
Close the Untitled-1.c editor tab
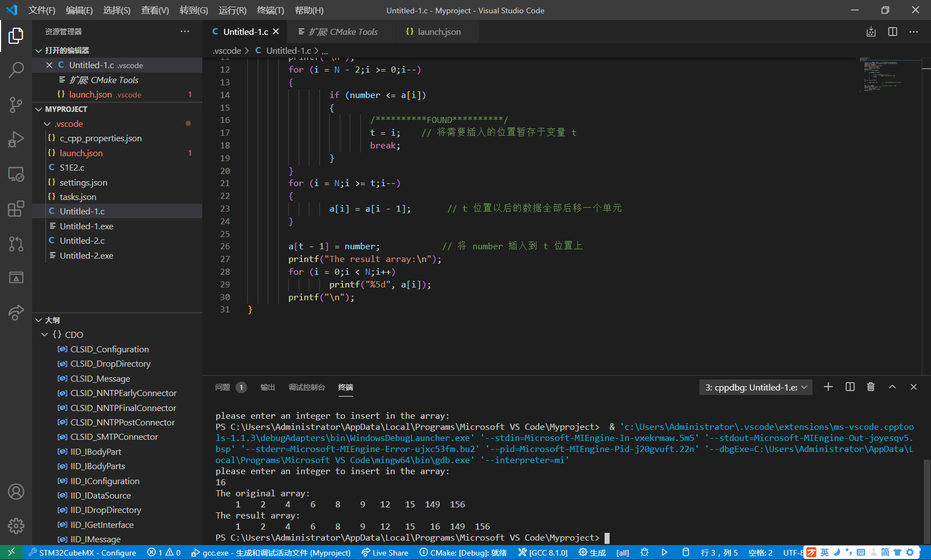coord(276,32)
